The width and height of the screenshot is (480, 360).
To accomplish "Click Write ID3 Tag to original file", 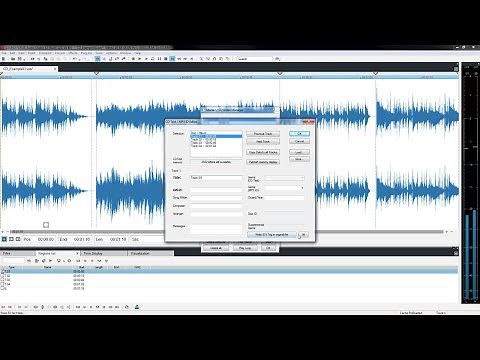I will pyautogui.click(x=272, y=235).
